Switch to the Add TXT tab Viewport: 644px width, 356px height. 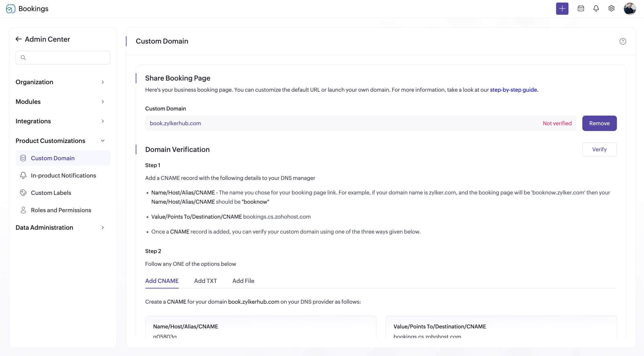pyautogui.click(x=205, y=281)
